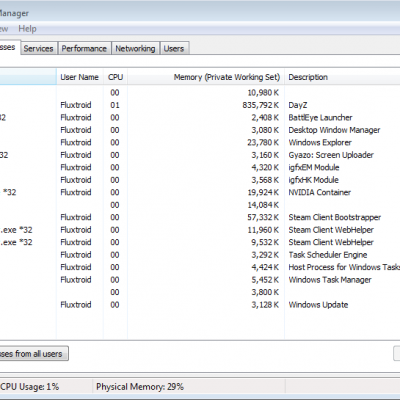Click the 10,980 K memory value
The image size is (400, 400).
pos(263,93)
